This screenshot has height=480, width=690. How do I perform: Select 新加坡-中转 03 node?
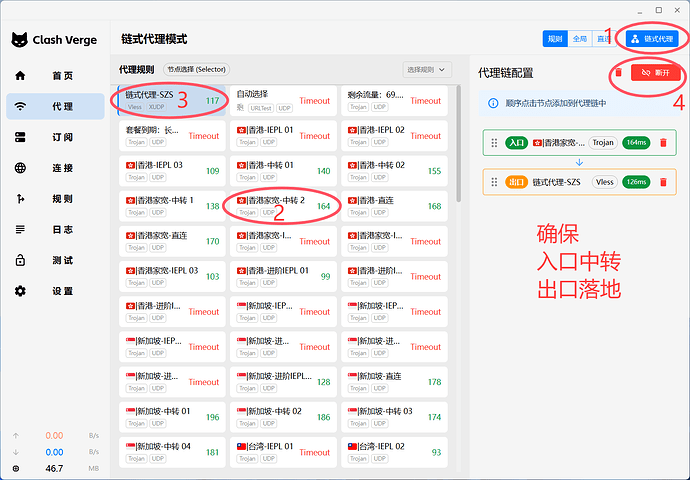click(x=394, y=418)
